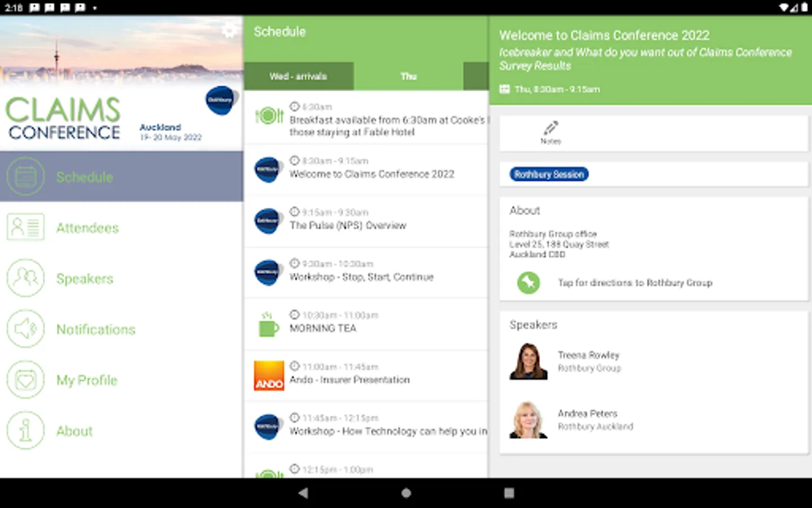
Task: Open Android recent apps button
Action: [509, 493]
